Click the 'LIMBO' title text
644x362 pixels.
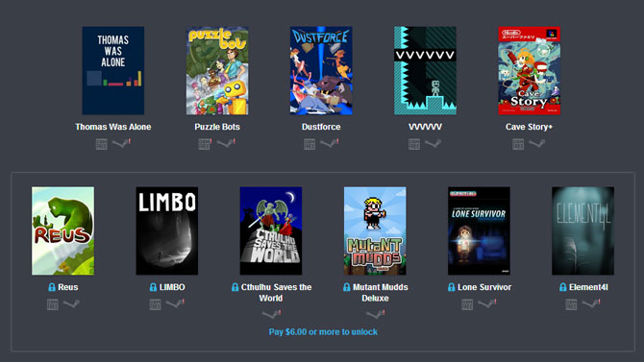172,287
